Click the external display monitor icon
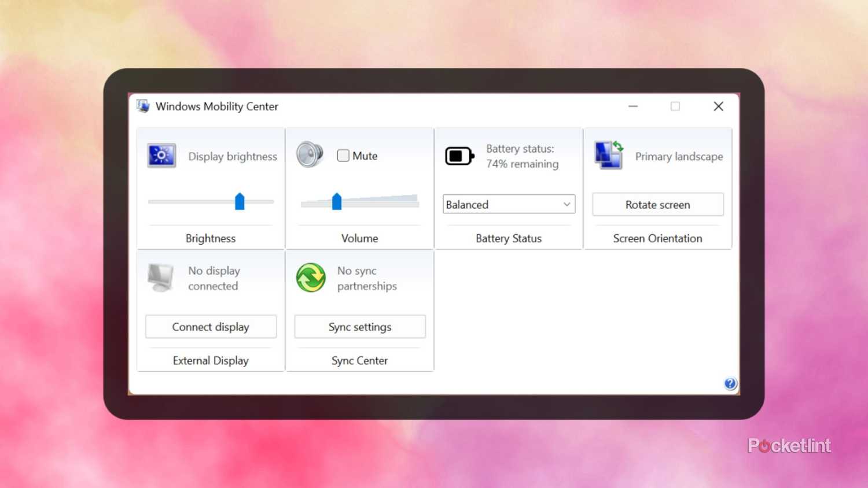This screenshot has width=868, height=488. (x=161, y=276)
